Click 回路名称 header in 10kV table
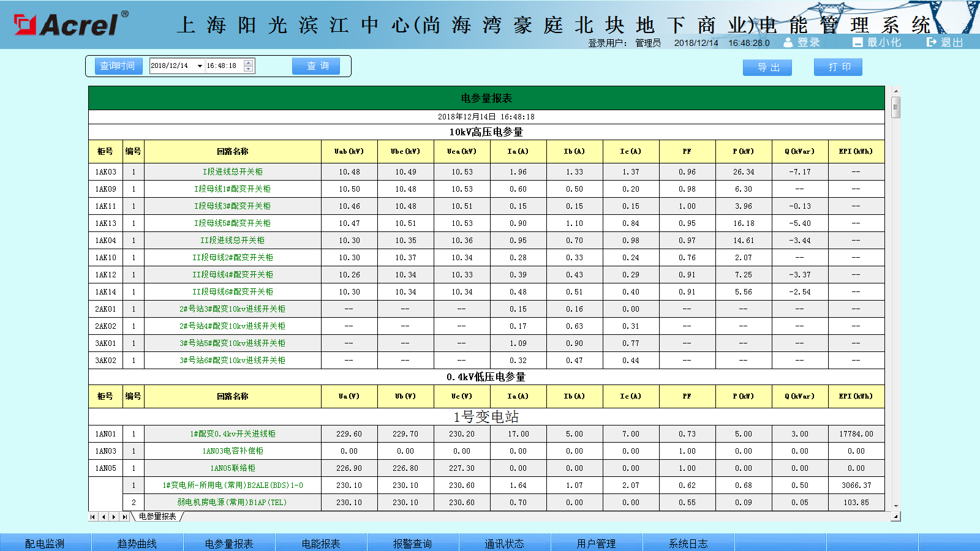The height and width of the screenshot is (551, 980). [233, 151]
